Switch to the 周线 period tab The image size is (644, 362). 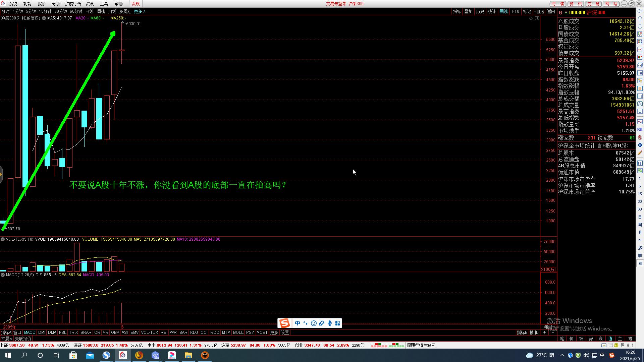(x=101, y=11)
